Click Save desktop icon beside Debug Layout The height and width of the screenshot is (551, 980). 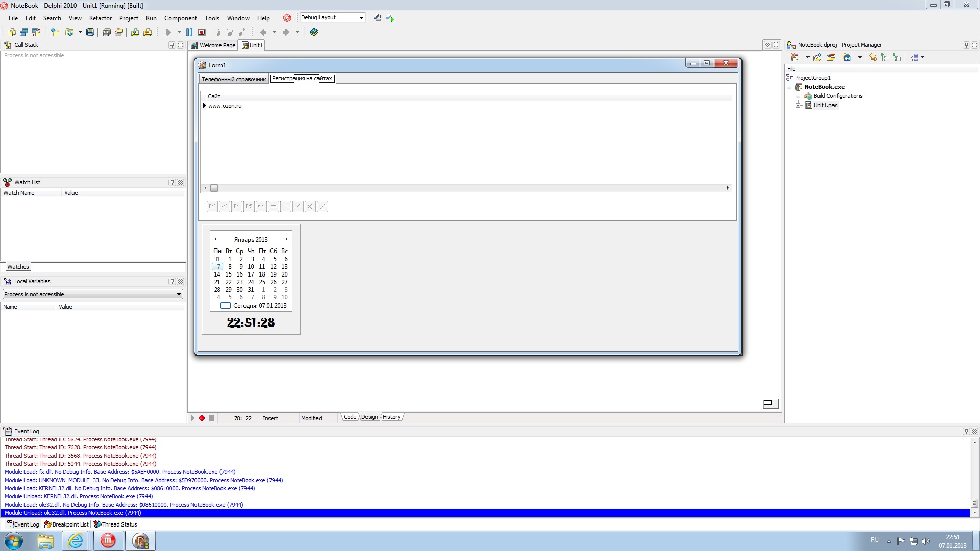(377, 18)
